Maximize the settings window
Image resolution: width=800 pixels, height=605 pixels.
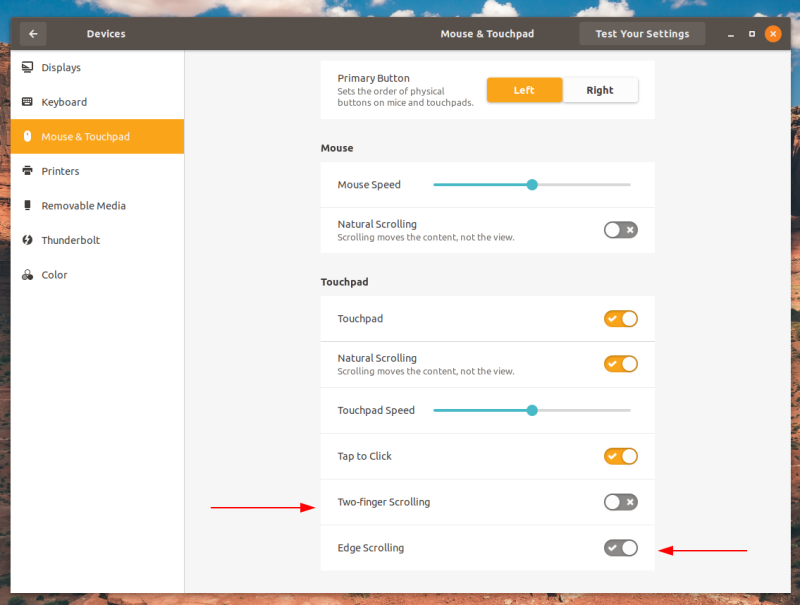(752, 34)
